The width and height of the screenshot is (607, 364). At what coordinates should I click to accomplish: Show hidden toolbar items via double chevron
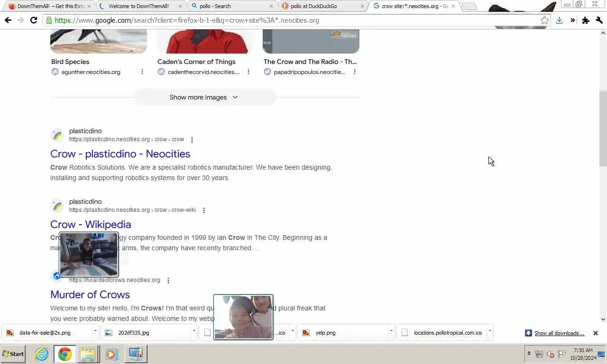coord(572,20)
